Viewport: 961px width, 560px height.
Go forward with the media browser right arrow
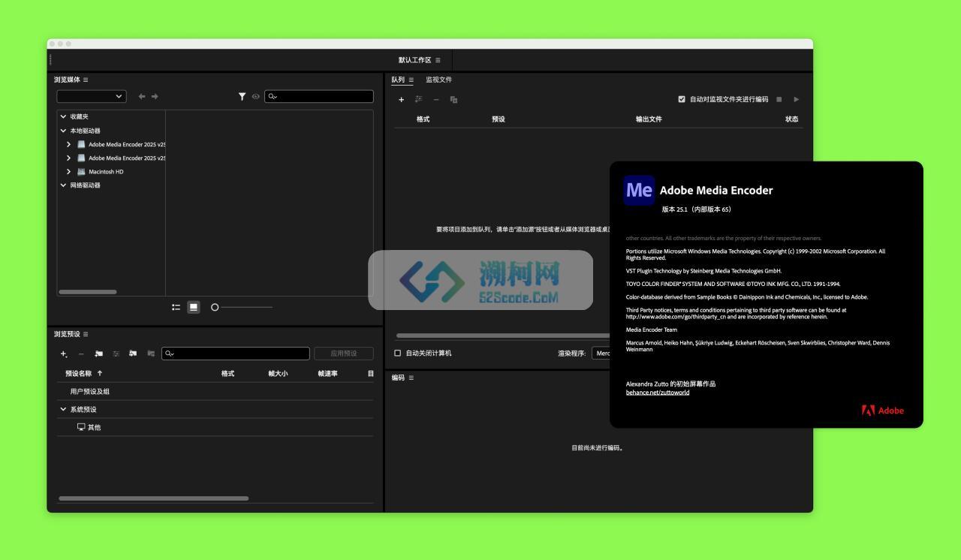coord(155,96)
